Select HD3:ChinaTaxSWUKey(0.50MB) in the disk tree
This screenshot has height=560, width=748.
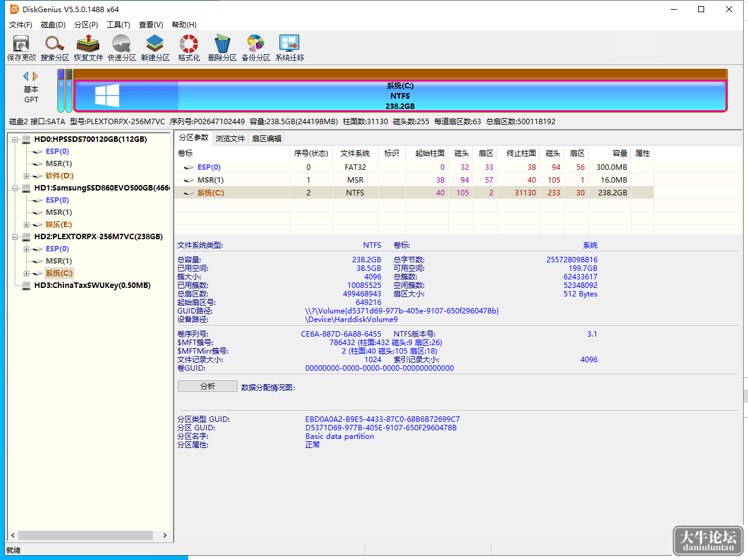click(92, 285)
